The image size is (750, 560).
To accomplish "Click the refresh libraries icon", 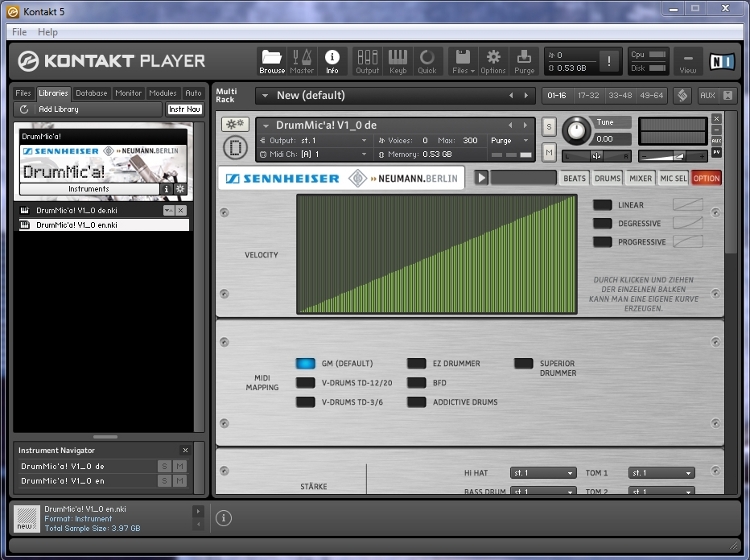I will [x=24, y=109].
